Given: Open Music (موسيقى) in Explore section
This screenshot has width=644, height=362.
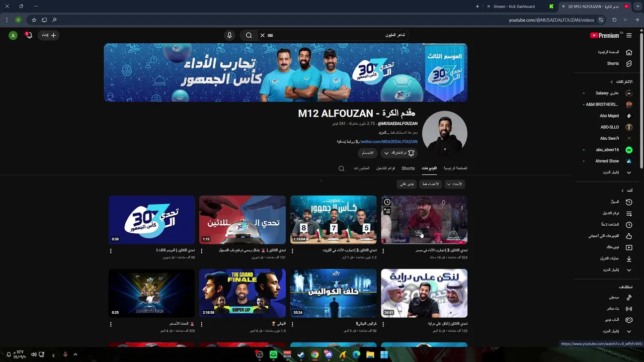Looking at the screenshot, I should point(620,297).
